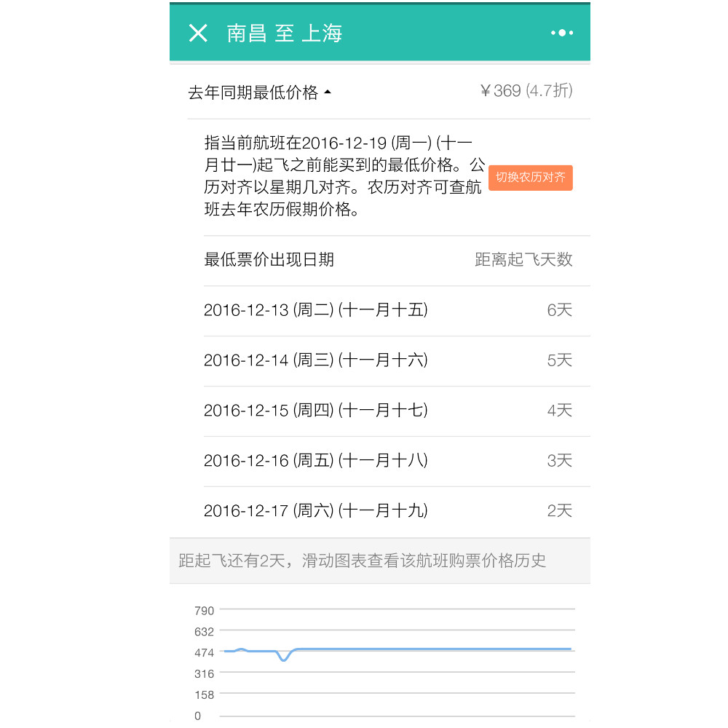Viewport: 728px width, 728px height.
Task: Click the dip in the price chart line
Action: click(284, 659)
